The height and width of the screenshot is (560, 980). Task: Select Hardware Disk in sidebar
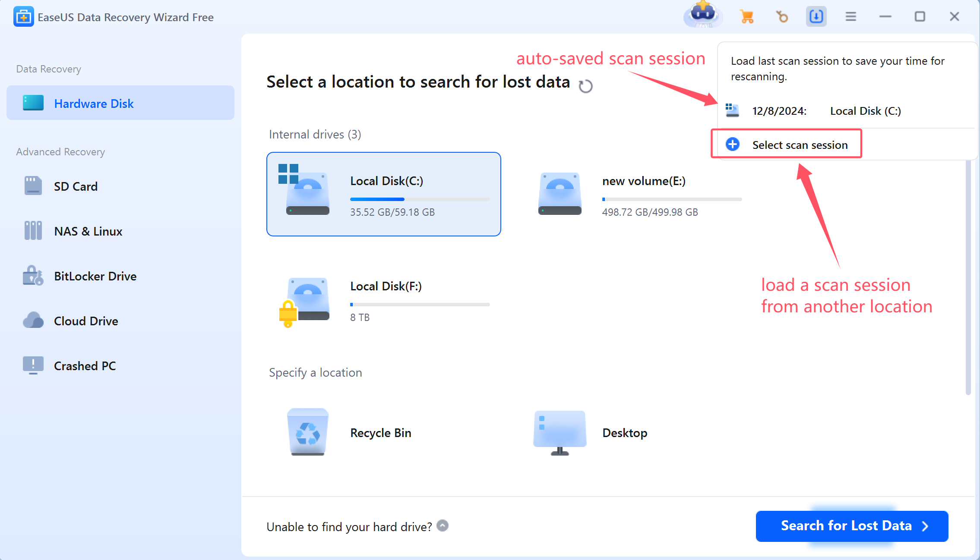pyautogui.click(x=120, y=103)
